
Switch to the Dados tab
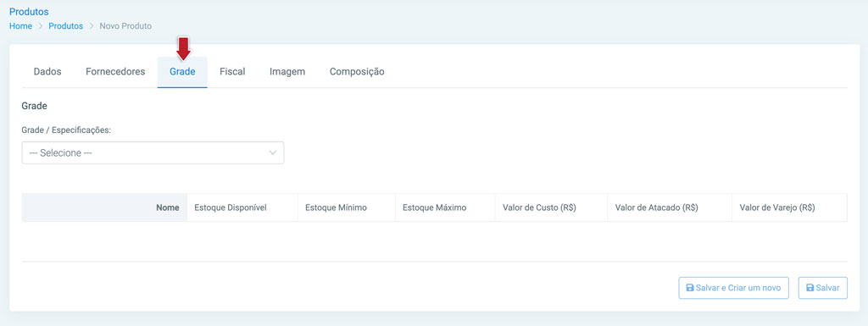(47, 72)
